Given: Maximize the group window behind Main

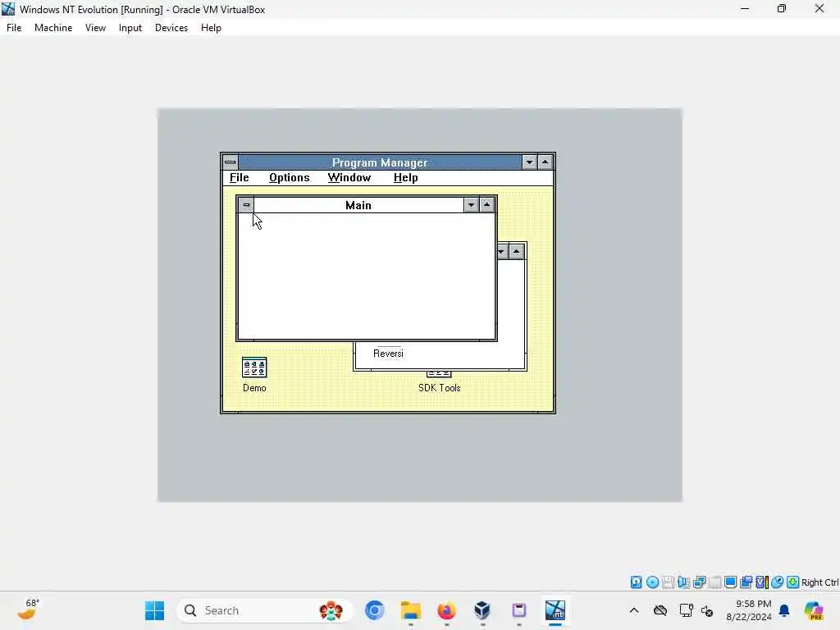Looking at the screenshot, I should pos(517,252).
